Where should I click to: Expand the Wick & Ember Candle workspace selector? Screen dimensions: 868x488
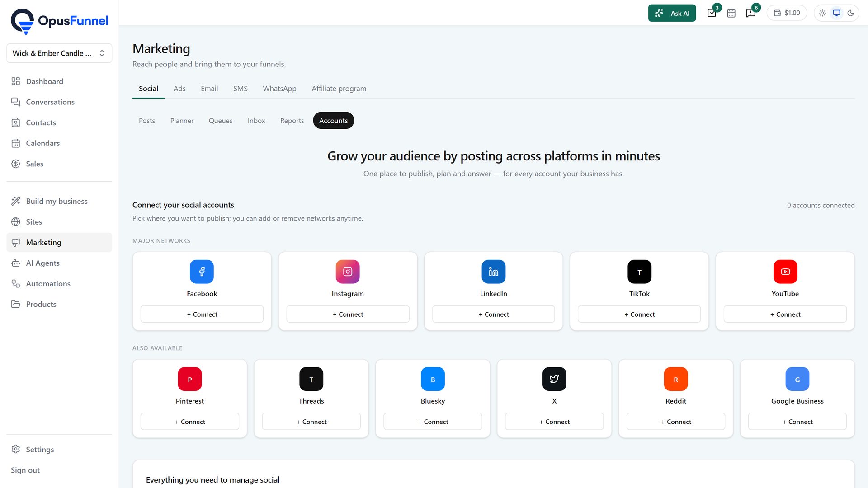pyautogui.click(x=59, y=53)
